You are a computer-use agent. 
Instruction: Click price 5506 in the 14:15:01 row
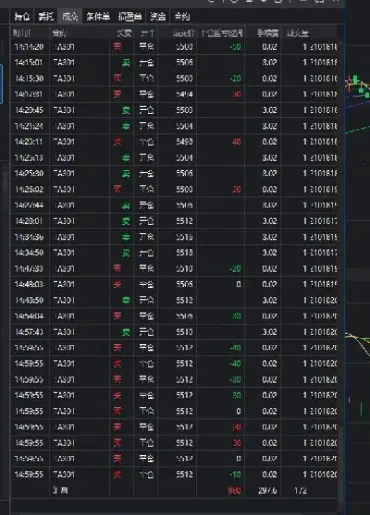[184, 62]
